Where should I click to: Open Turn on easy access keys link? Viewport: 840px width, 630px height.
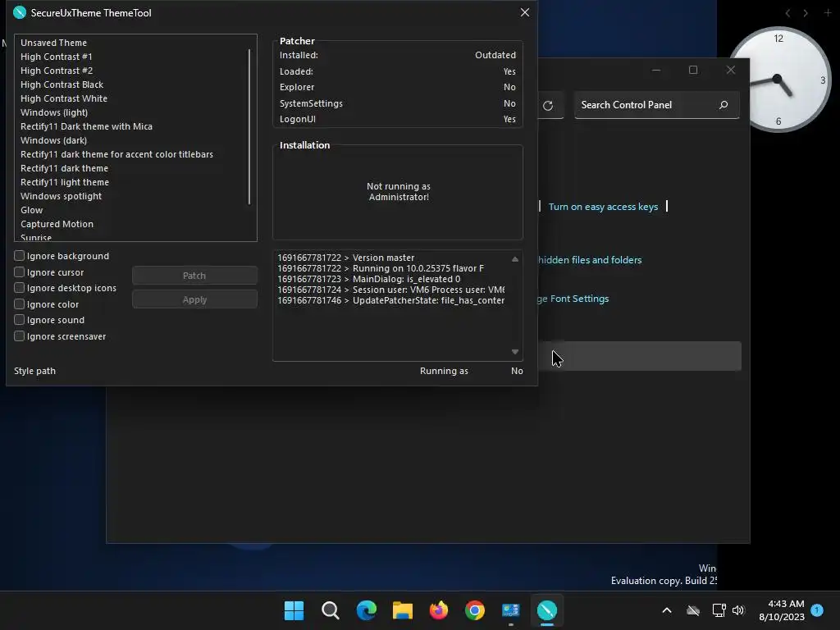tap(603, 207)
